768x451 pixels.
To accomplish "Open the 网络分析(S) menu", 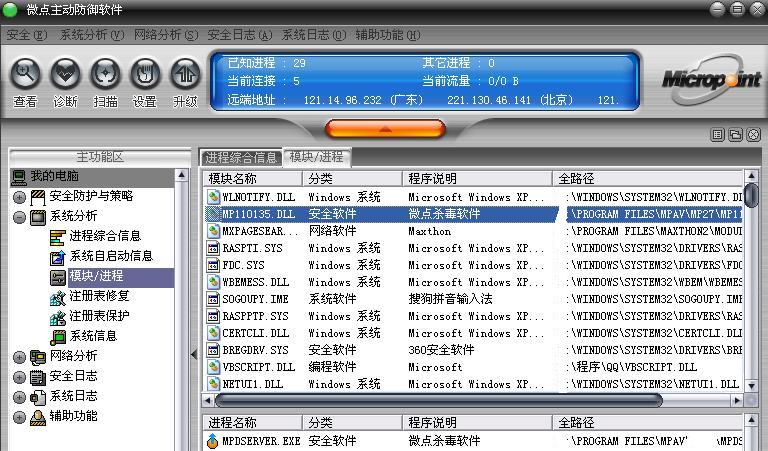I will coord(166,35).
